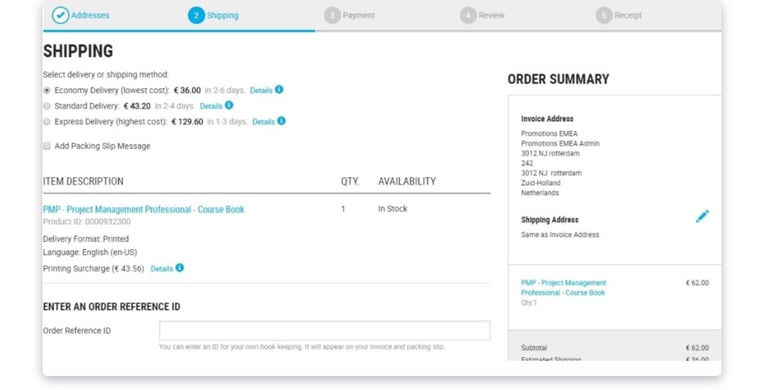Click info icon beside Printing Surcharge Details

point(180,268)
